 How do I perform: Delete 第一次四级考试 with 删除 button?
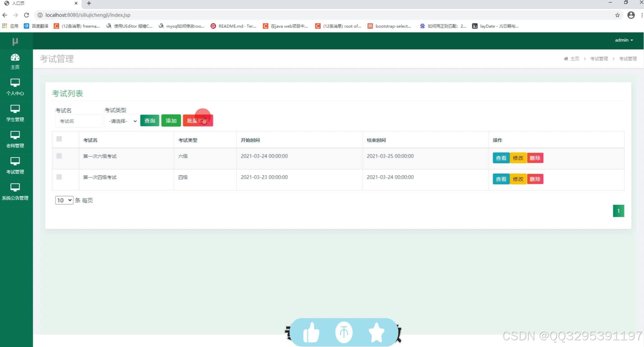pos(535,179)
